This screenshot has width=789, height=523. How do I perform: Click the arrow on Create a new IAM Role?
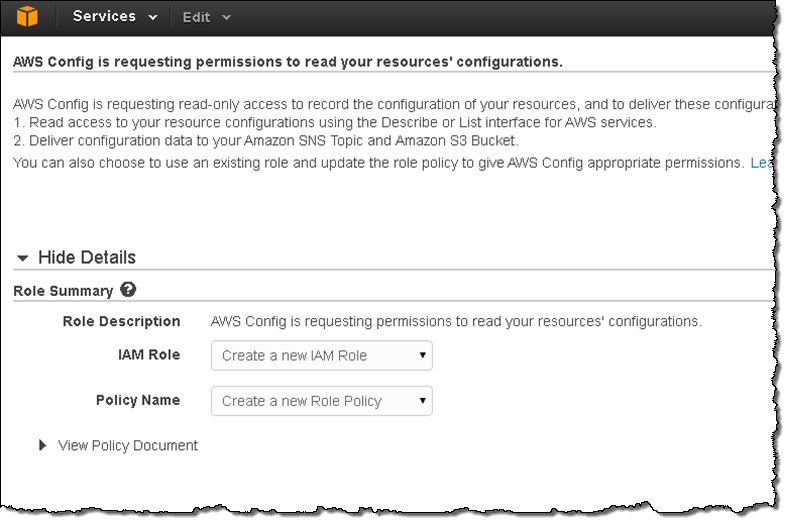(x=423, y=355)
